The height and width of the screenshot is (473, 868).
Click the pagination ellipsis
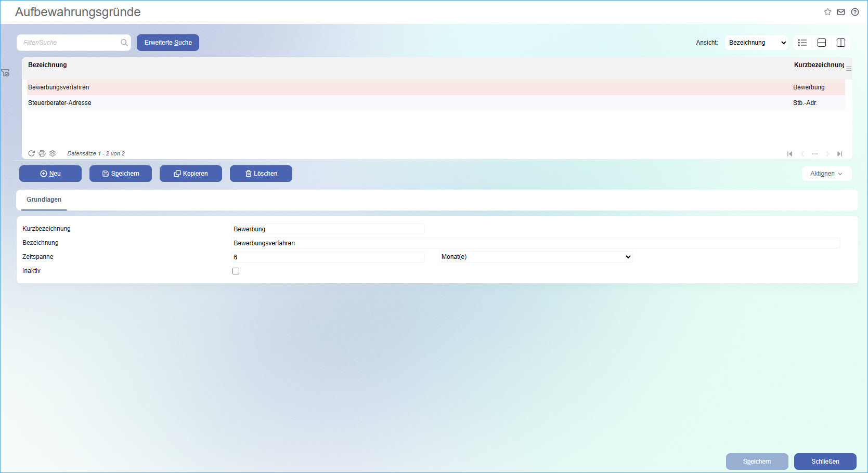click(815, 154)
